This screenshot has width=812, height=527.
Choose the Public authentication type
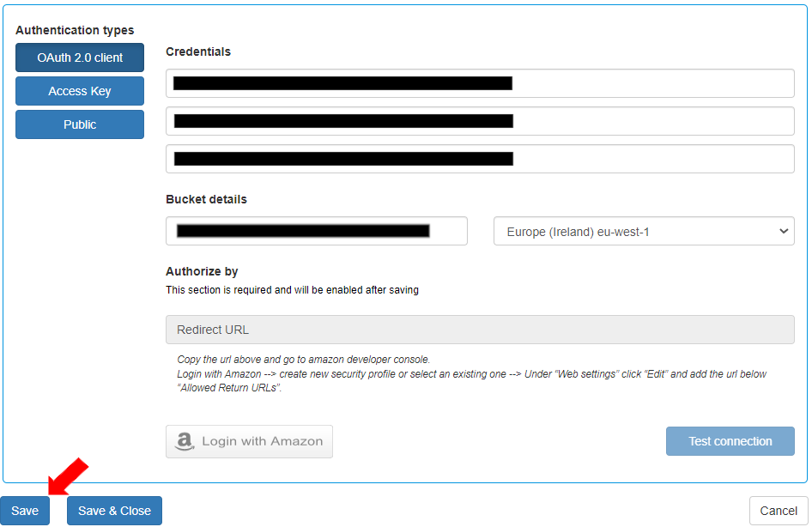[x=80, y=124]
